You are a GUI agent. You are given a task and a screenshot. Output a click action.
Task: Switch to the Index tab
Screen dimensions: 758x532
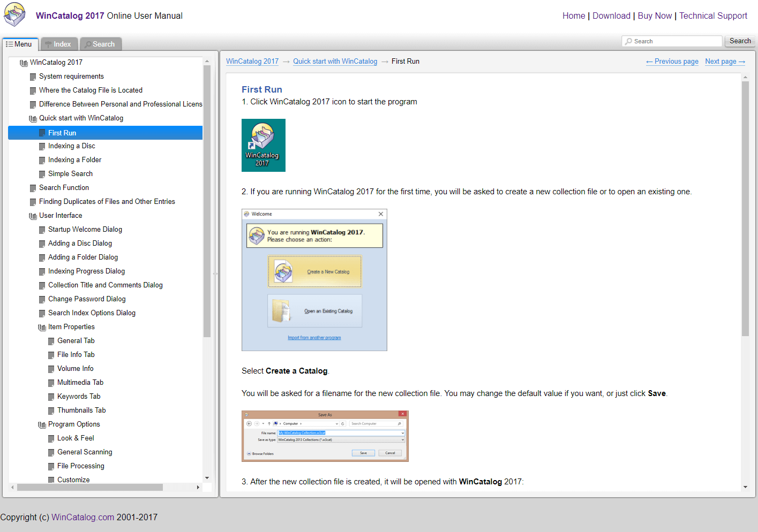coord(59,44)
